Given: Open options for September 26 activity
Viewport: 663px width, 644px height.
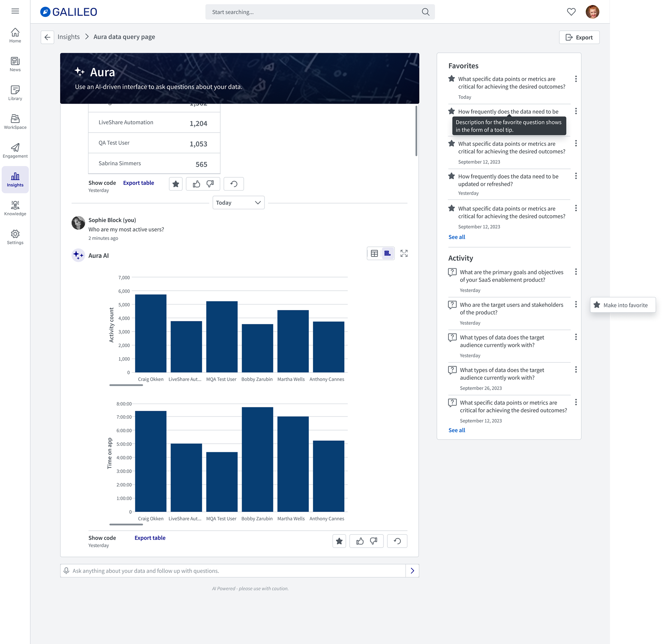Looking at the screenshot, I should pyautogui.click(x=576, y=369).
